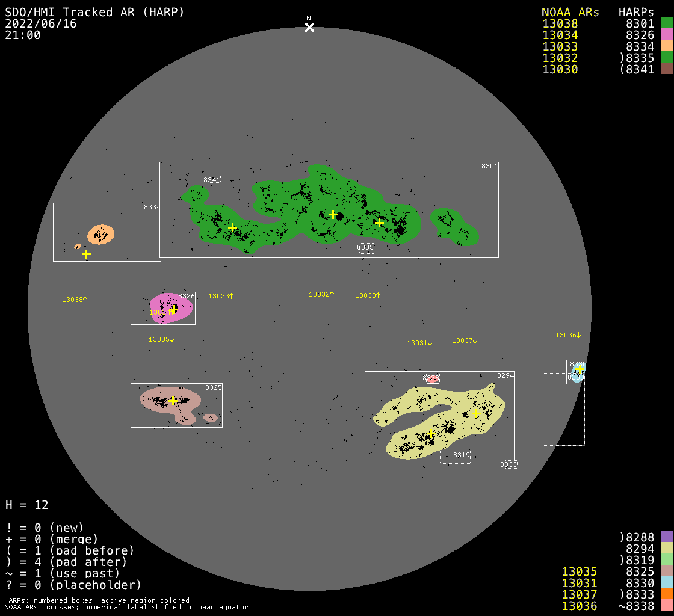Image resolution: width=674 pixels, height=616 pixels.
Task: Click the leftmost yellow cross in HARP 8301
Action: [x=233, y=227]
